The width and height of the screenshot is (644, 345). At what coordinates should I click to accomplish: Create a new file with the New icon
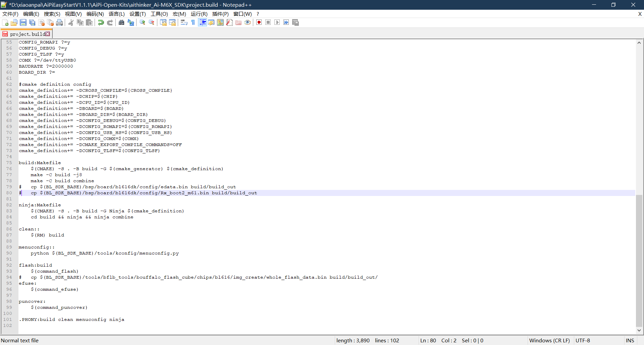[x=5, y=22]
